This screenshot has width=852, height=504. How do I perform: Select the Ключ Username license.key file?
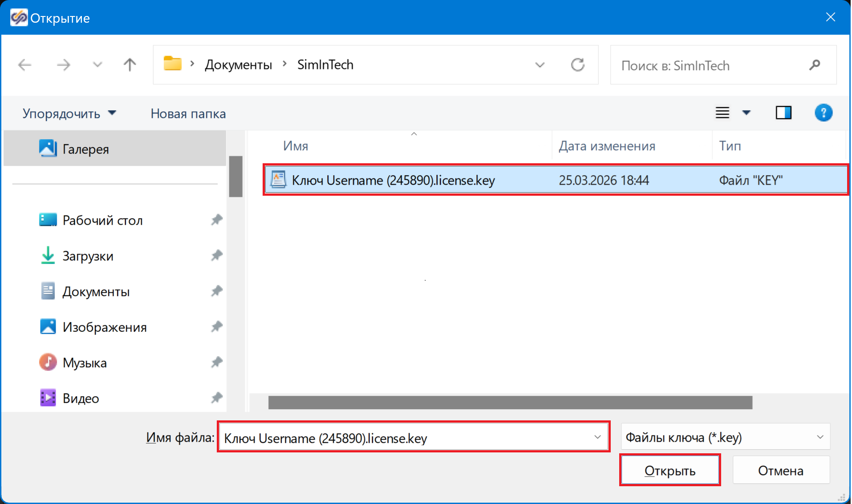point(393,180)
